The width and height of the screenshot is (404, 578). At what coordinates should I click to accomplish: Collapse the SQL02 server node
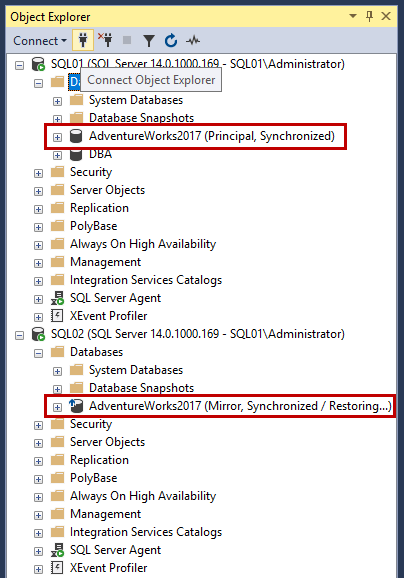(20, 335)
